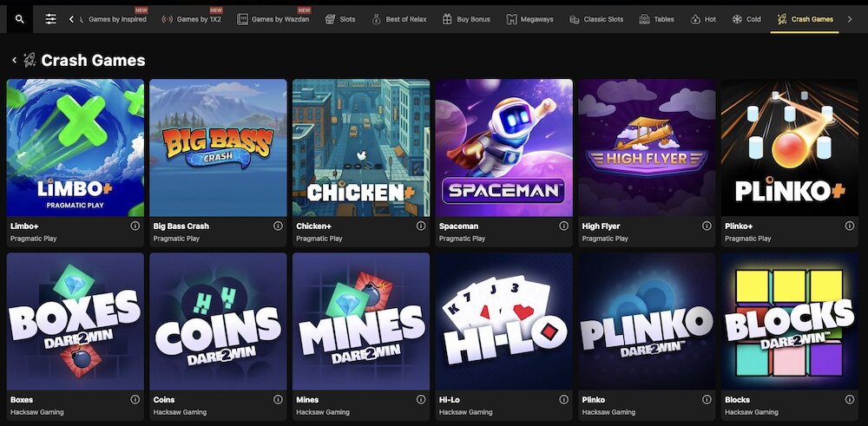Open the Slots category tab
The image size is (868, 426).
[x=340, y=19]
